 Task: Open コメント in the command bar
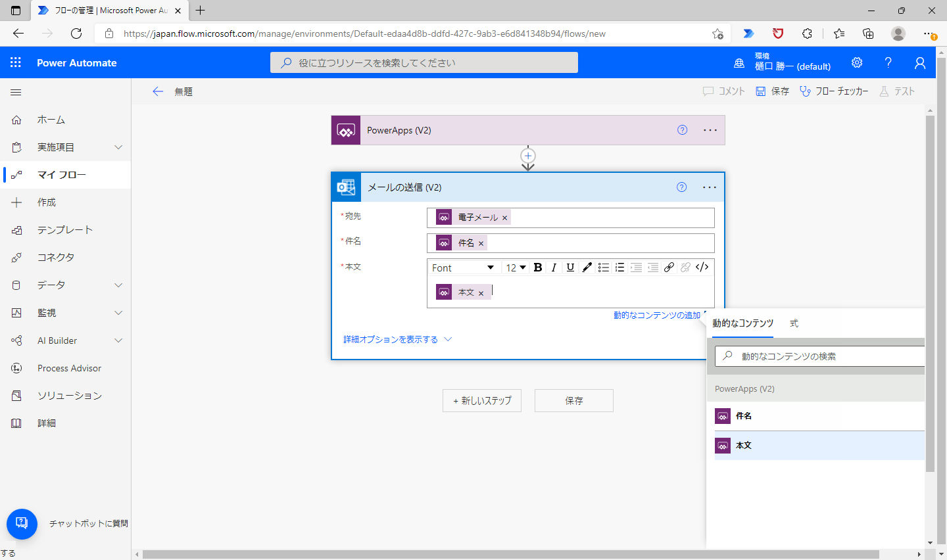(724, 91)
